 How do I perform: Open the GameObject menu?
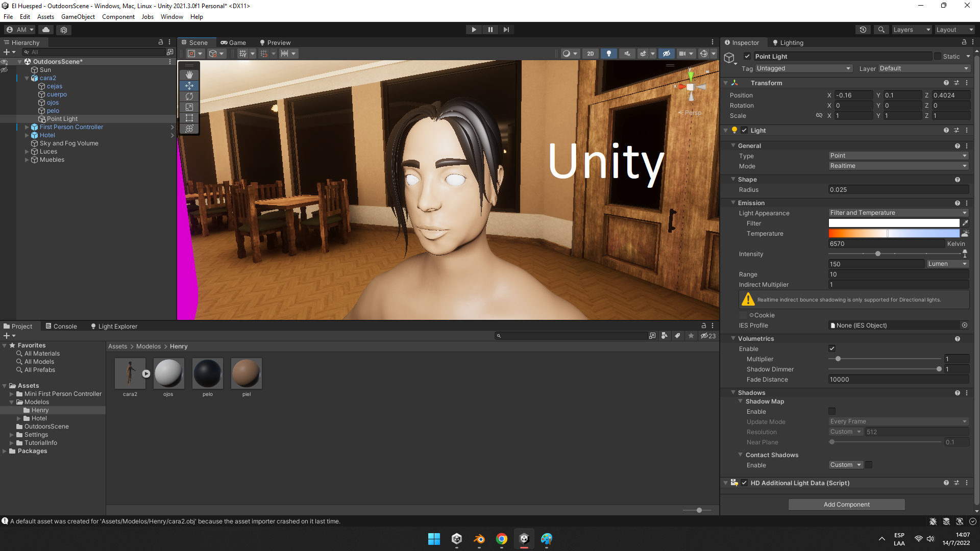coord(78,17)
